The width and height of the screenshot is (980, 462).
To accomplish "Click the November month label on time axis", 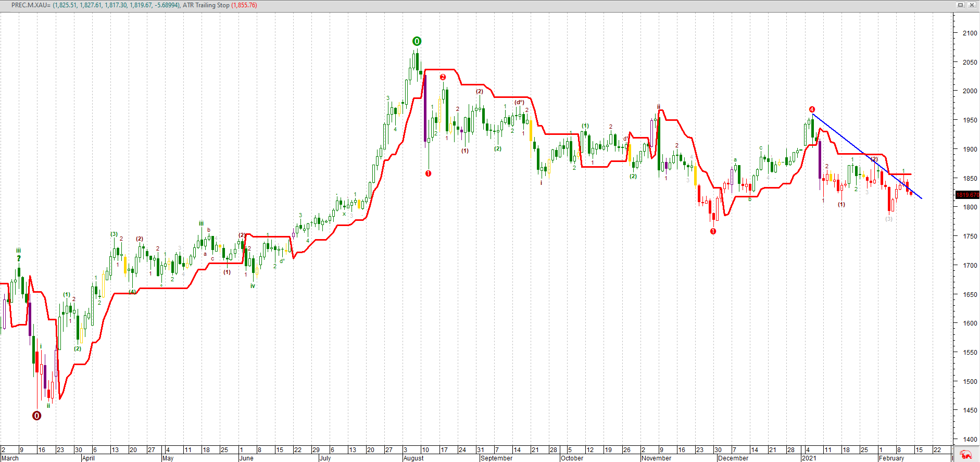I will (x=656, y=458).
